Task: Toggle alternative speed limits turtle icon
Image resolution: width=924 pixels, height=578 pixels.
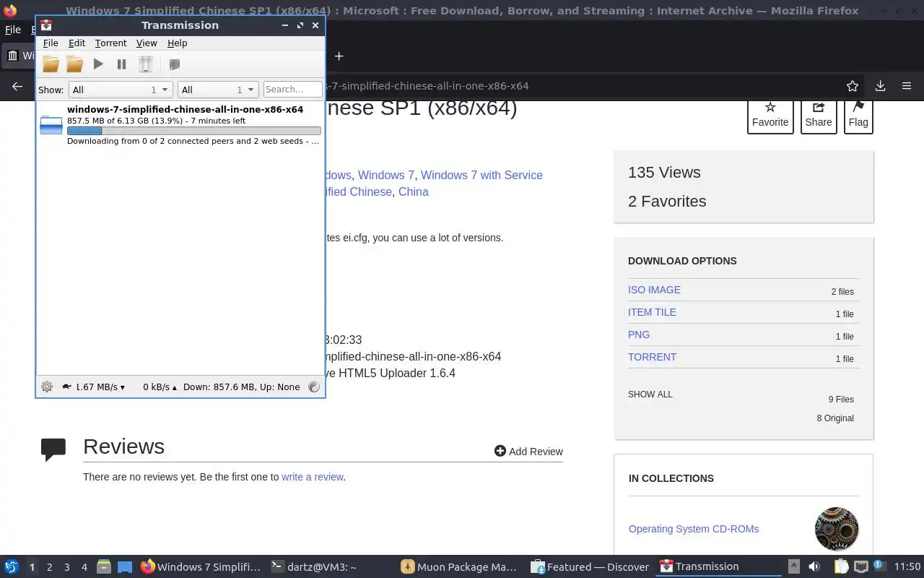Action: (x=67, y=387)
